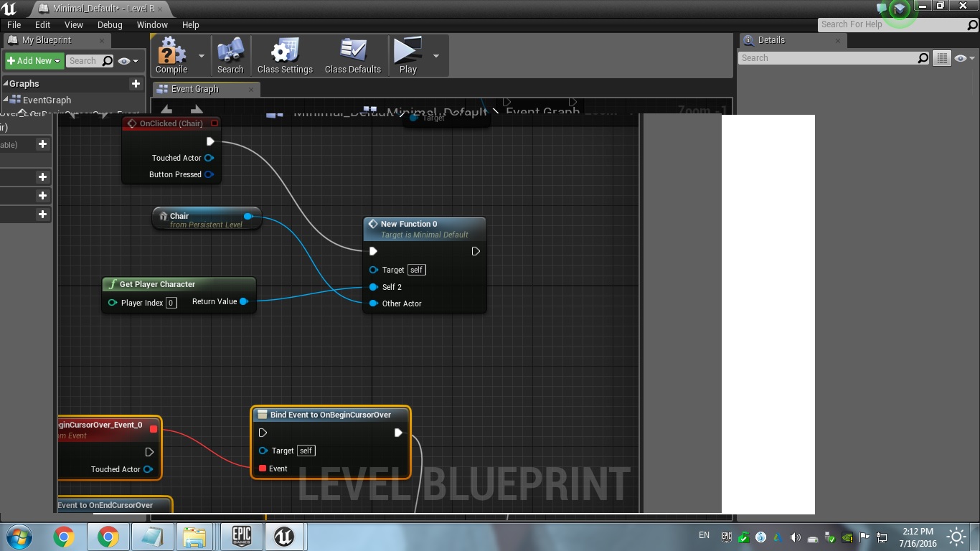Screen dimensions: 980x551
Task: Open the Debug menu
Action: click(x=110, y=24)
